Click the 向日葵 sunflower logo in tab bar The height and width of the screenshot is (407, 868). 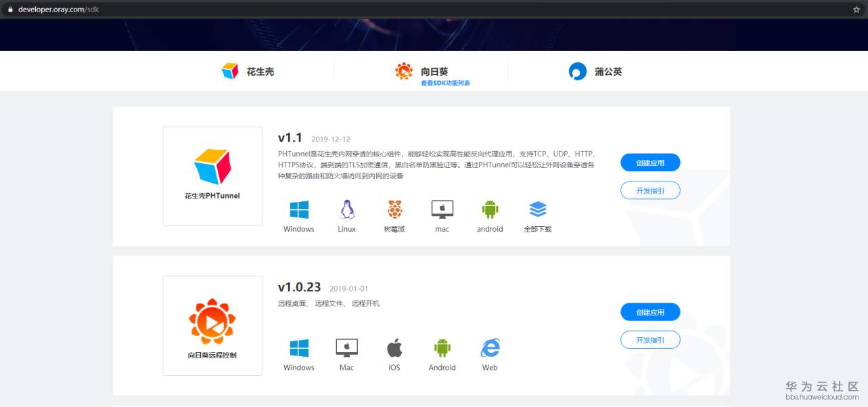[404, 71]
